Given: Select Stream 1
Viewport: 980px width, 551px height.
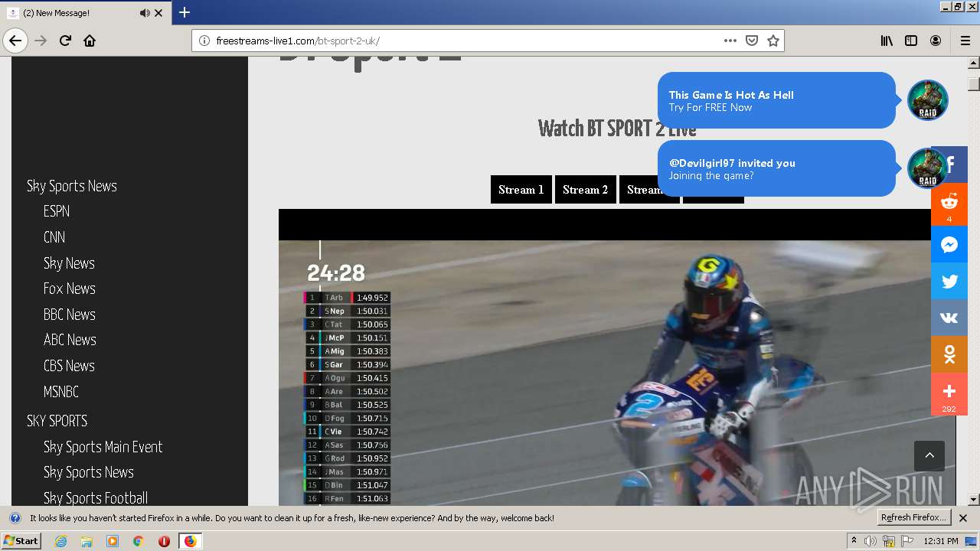Looking at the screenshot, I should pos(521,190).
